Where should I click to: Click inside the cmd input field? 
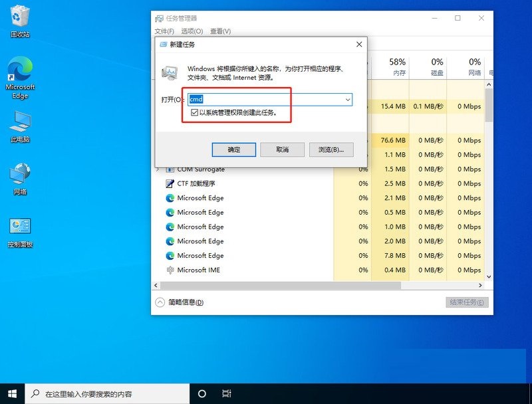point(266,98)
